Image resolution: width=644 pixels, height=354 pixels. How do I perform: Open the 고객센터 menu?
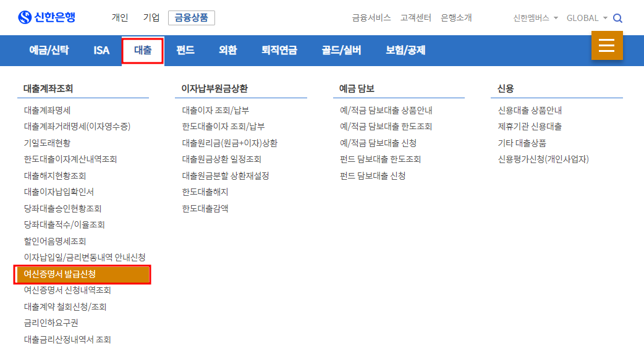(416, 18)
